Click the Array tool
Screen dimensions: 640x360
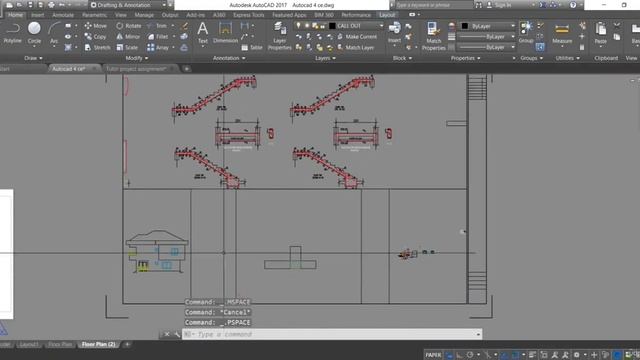pos(158,47)
